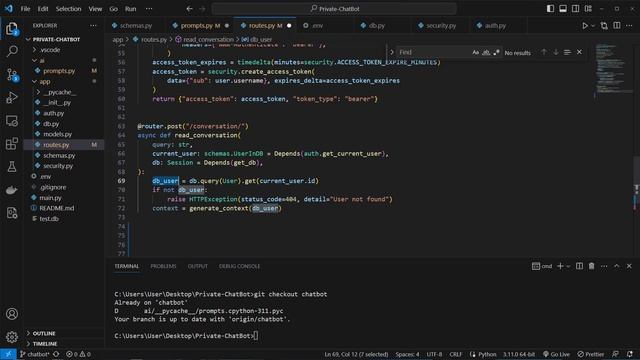Split the terminal panel

(x=579, y=266)
